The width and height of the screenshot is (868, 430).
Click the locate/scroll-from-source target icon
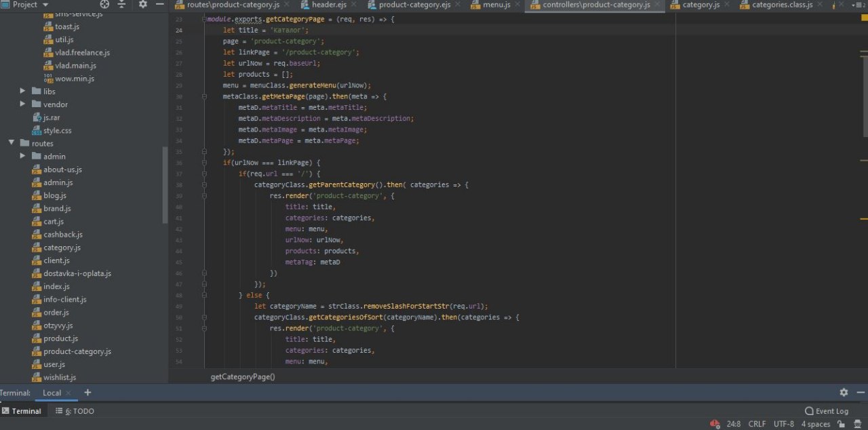pyautogui.click(x=104, y=4)
